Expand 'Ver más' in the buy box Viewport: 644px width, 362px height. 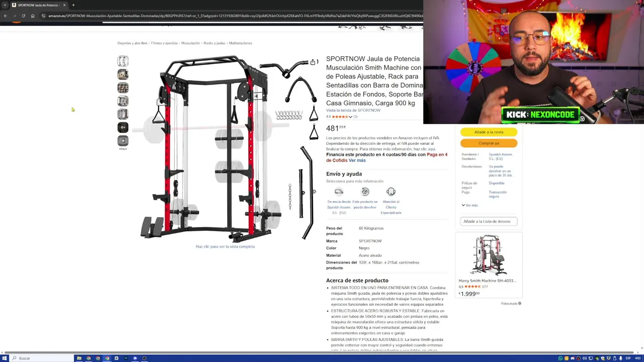point(469,205)
